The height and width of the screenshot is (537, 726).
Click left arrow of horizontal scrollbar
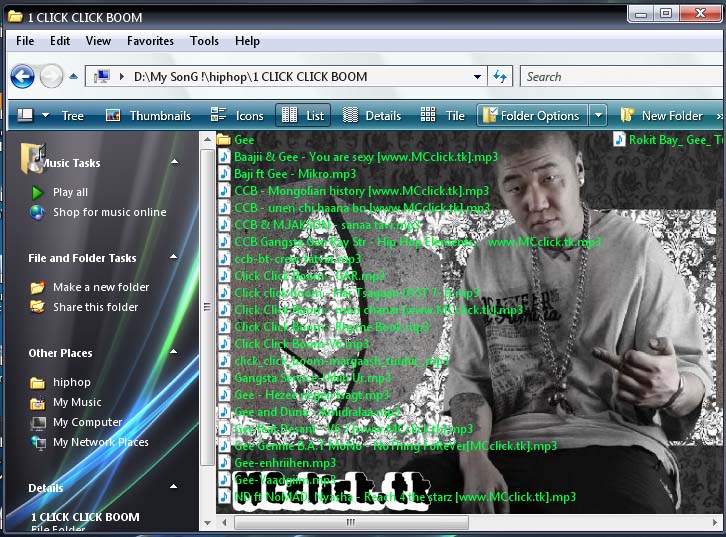pos(225,523)
